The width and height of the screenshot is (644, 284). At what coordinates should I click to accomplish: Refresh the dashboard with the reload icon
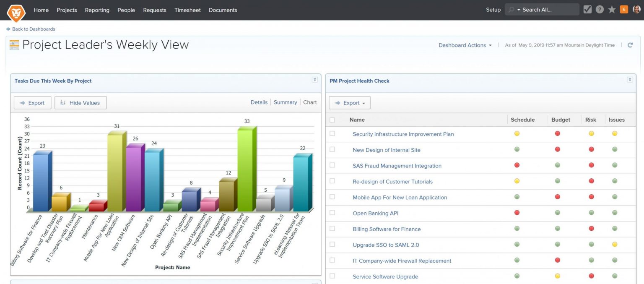click(630, 45)
